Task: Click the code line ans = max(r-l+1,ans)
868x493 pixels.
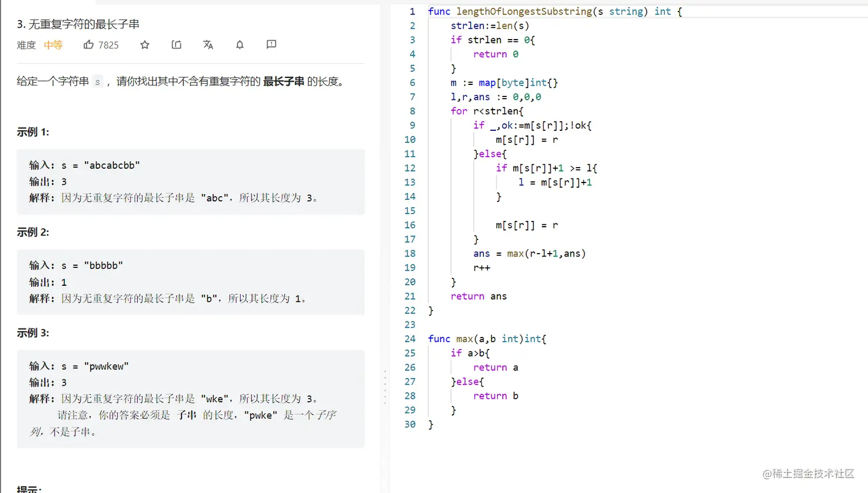Action: pyautogui.click(x=529, y=254)
